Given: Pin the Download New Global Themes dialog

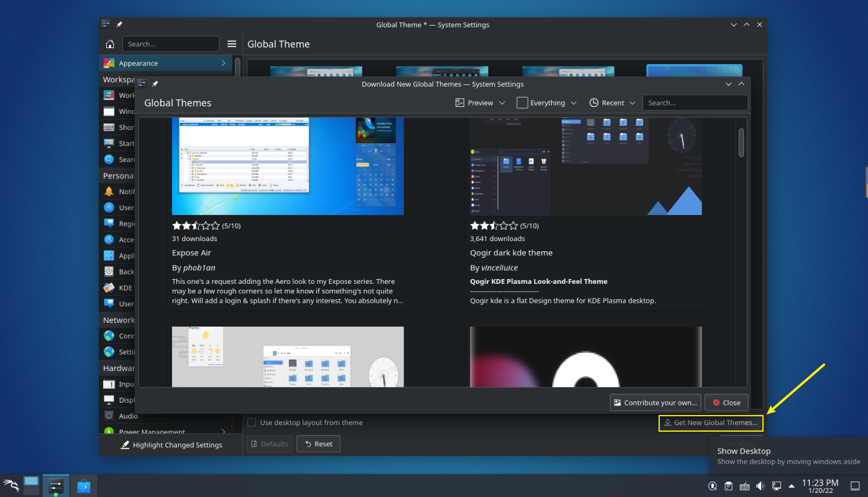Looking at the screenshot, I should [x=155, y=84].
